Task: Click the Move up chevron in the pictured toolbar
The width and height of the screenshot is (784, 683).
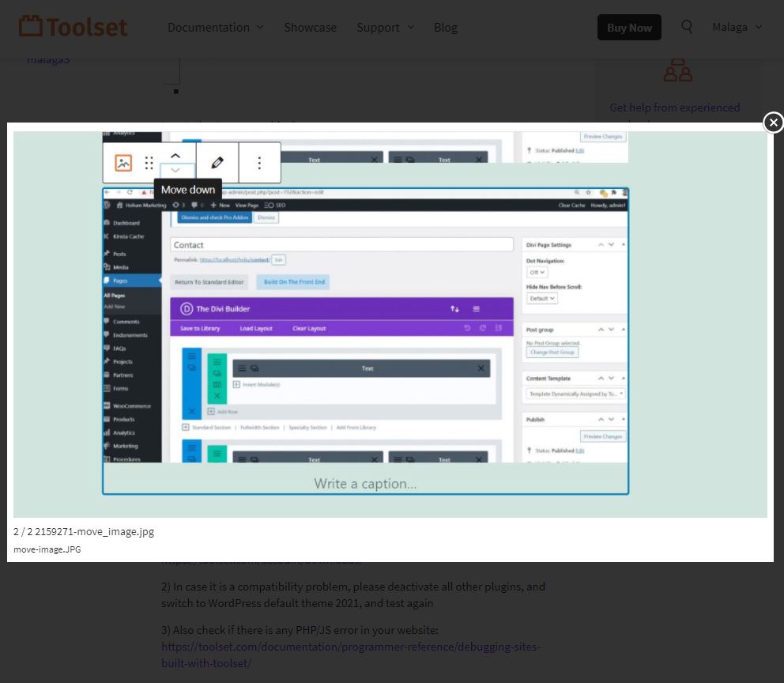Action: (x=175, y=156)
